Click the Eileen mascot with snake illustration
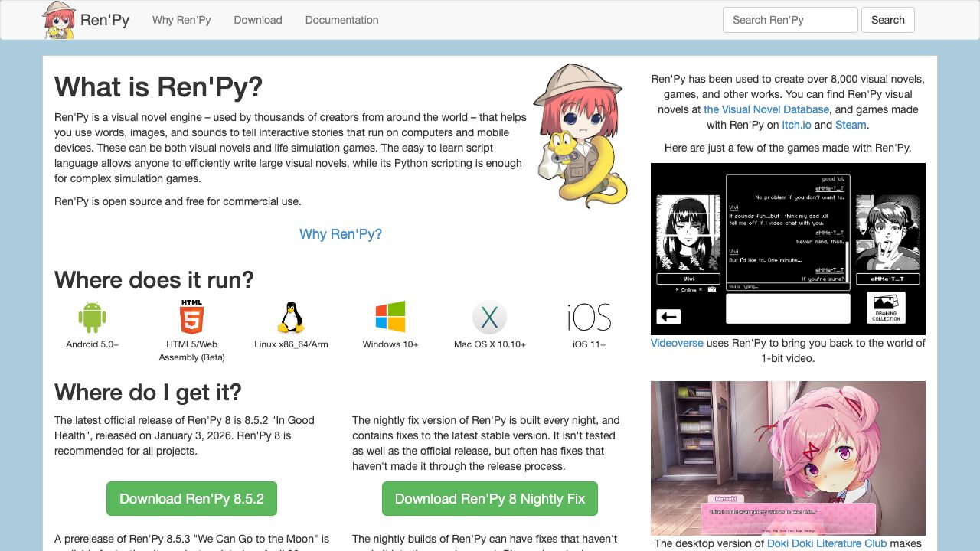This screenshot has height=551, width=980. pyautogui.click(x=580, y=135)
